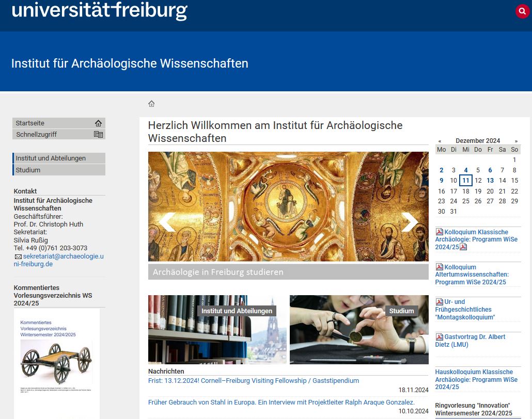This screenshot has width=532, height=419.
Task: Click PDF icon before Kolloquium Klassische Archäologie
Action: [440, 232]
